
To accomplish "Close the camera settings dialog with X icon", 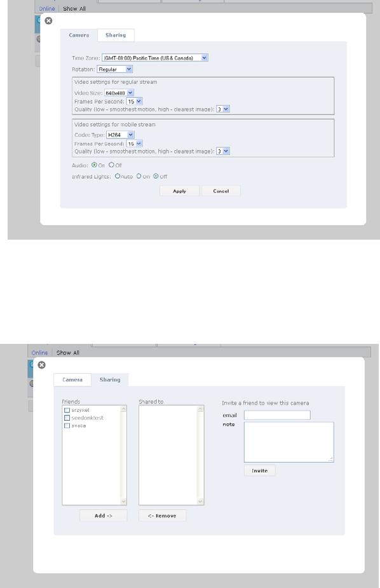I will [48, 20].
